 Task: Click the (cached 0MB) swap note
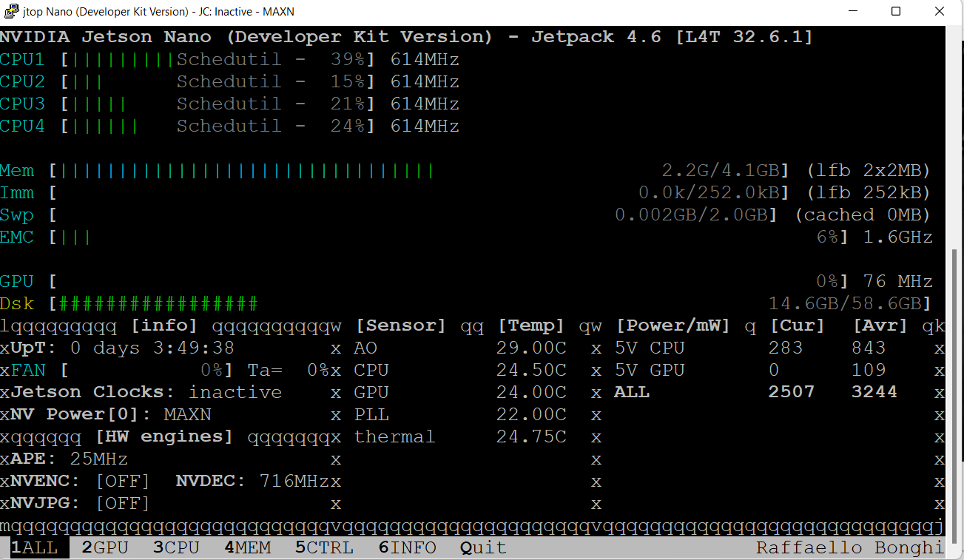click(x=863, y=215)
